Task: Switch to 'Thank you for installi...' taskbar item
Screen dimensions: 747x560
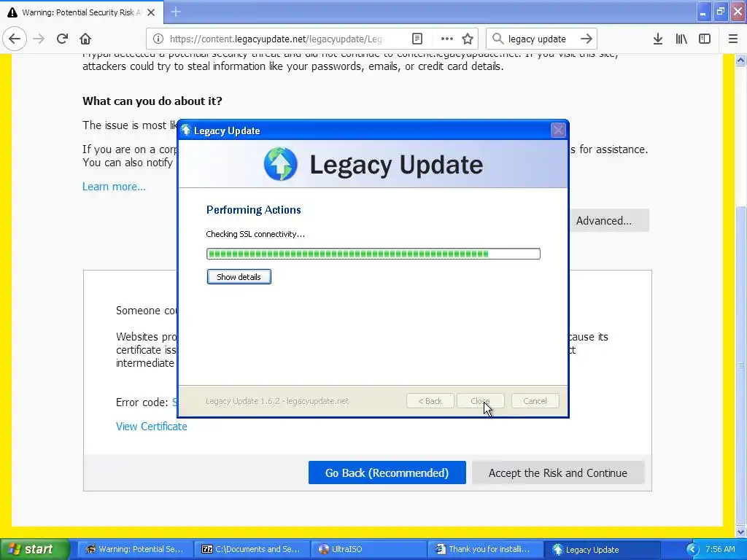Action: 485,549
